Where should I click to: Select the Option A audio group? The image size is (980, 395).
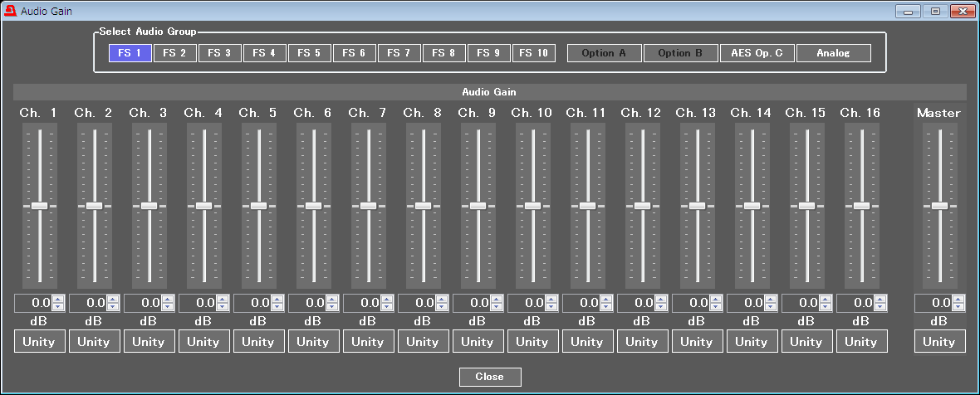[604, 53]
